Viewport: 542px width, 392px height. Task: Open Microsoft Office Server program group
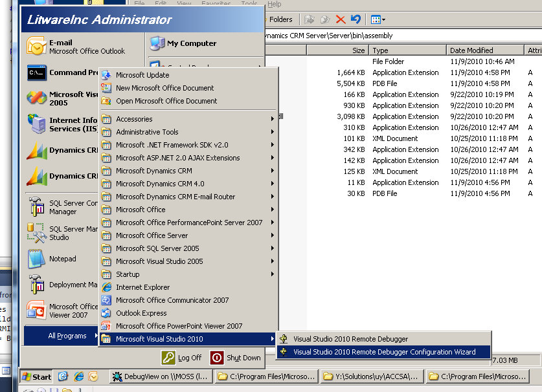(x=188, y=235)
